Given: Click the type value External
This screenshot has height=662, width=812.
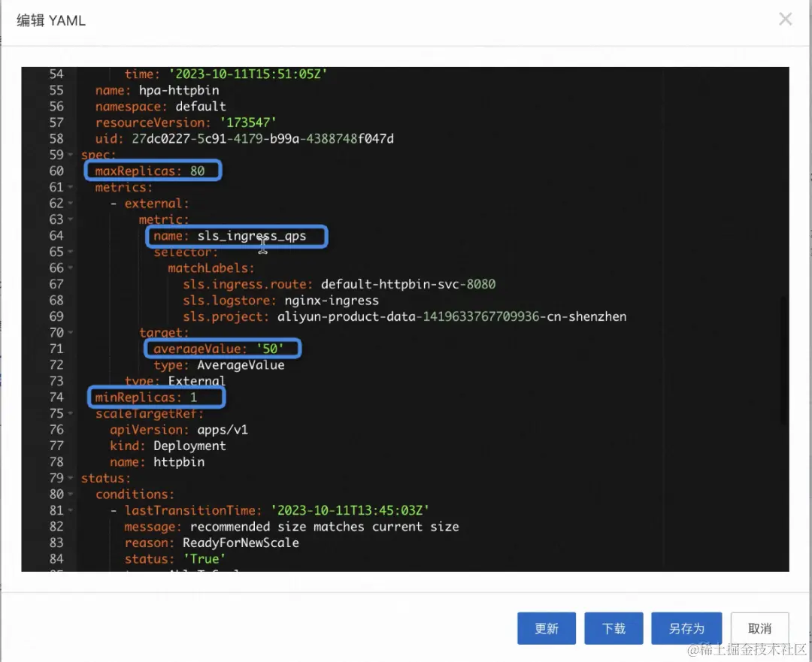Looking at the screenshot, I should 196,381.
